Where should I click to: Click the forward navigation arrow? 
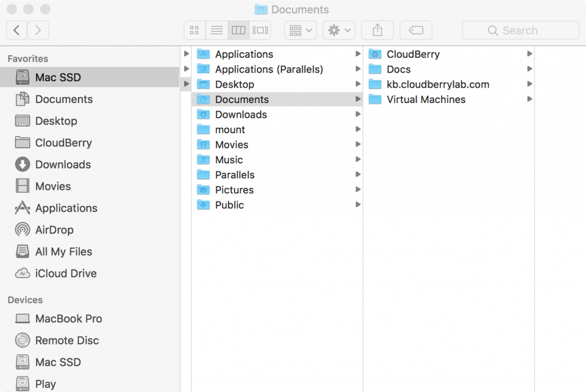point(38,30)
